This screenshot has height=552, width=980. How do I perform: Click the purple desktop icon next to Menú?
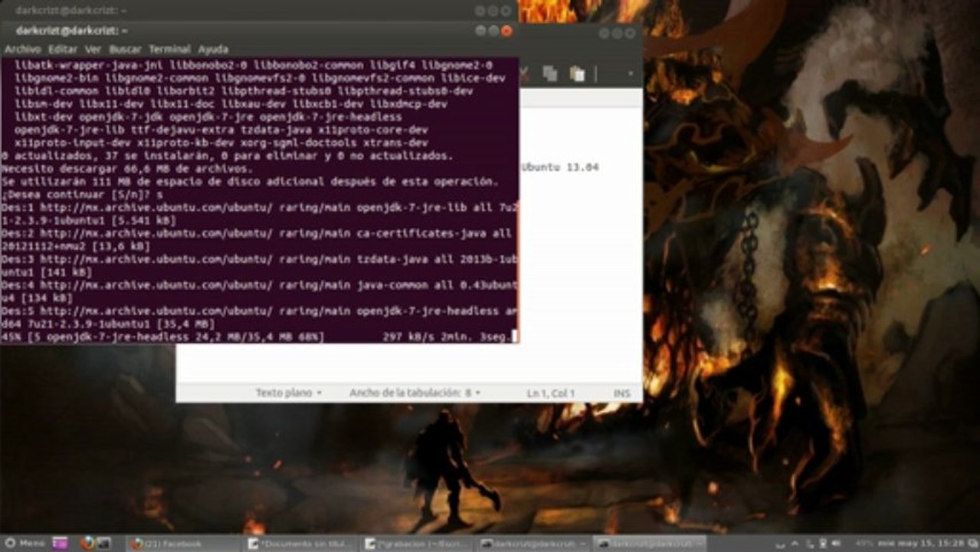[x=60, y=543]
